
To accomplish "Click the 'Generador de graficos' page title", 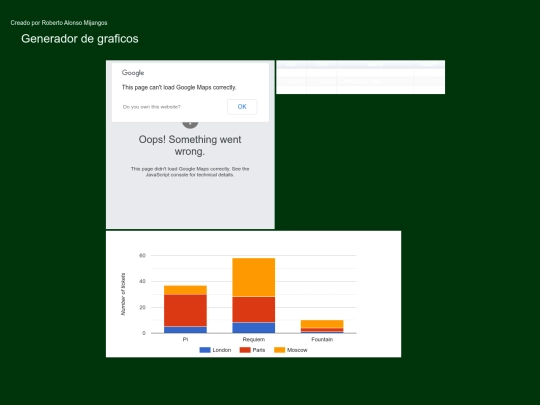I will pos(80,39).
